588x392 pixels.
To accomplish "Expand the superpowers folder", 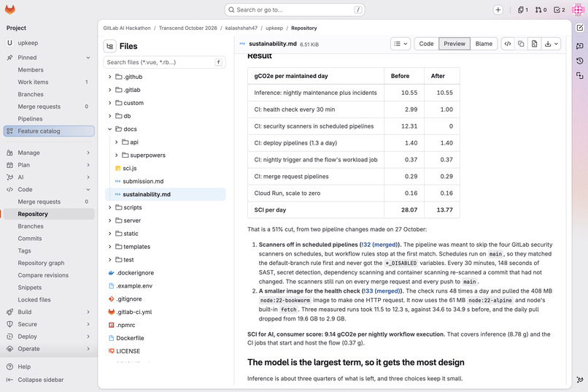I will coord(116,155).
